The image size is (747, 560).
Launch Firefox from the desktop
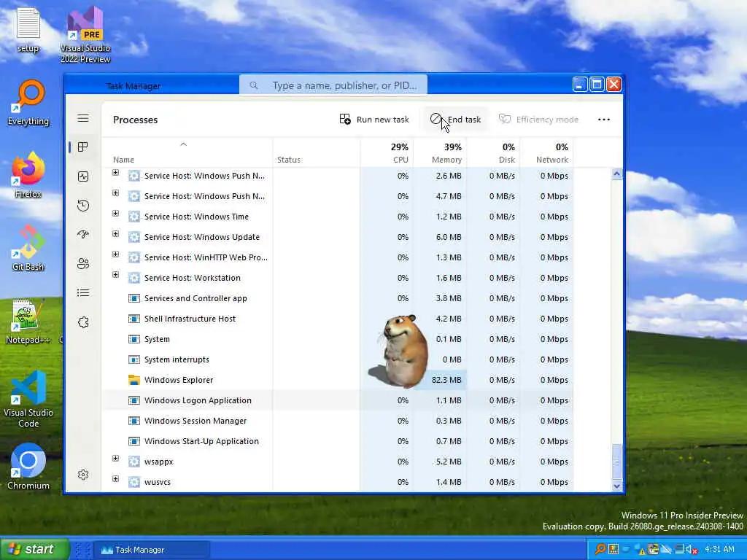click(28, 175)
